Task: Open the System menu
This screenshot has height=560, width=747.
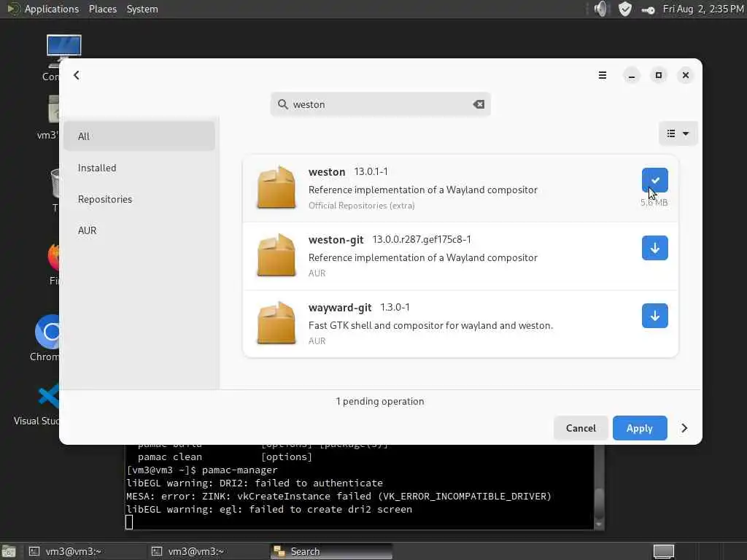Action: click(x=142, y=9)
